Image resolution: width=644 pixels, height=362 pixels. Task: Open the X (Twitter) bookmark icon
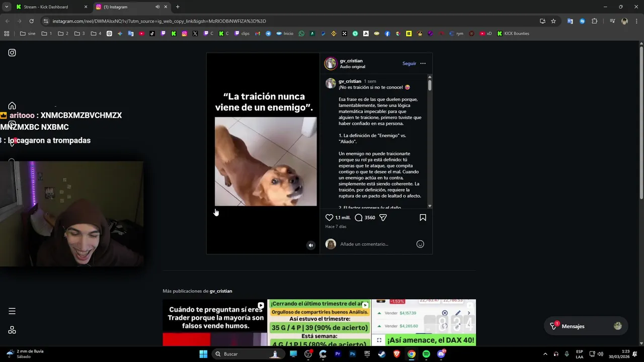[195, 34]
